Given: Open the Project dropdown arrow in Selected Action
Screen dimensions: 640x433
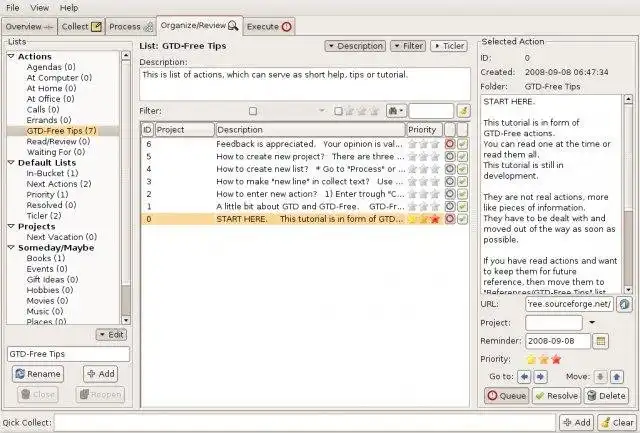Looking at the screenshot, I should point(592,322).
